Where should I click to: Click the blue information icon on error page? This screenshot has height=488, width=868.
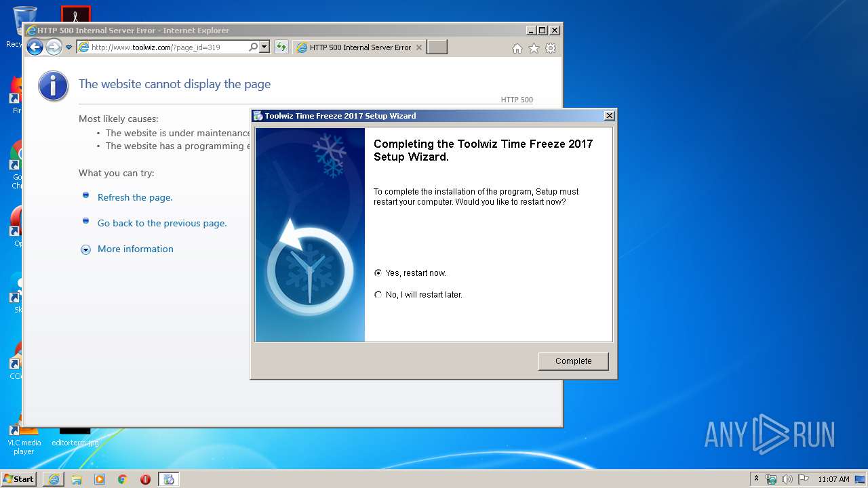pyautogui.click(x=54, y=86)
